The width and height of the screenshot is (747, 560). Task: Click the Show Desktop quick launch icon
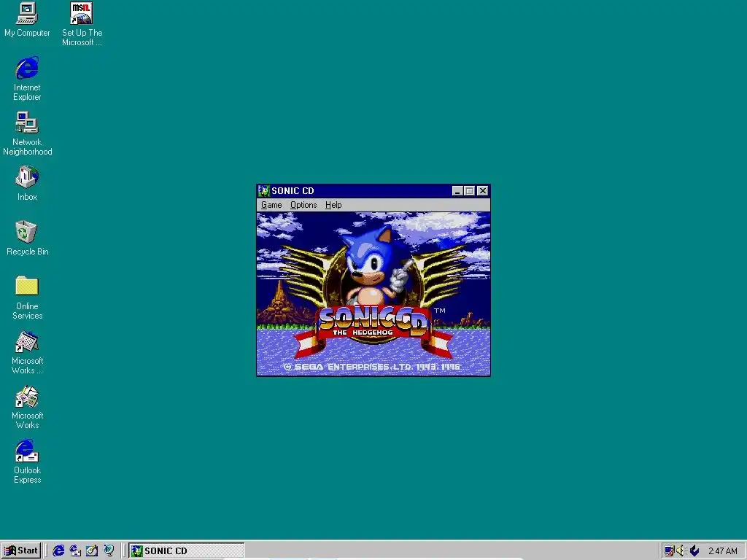click(92, 551)
